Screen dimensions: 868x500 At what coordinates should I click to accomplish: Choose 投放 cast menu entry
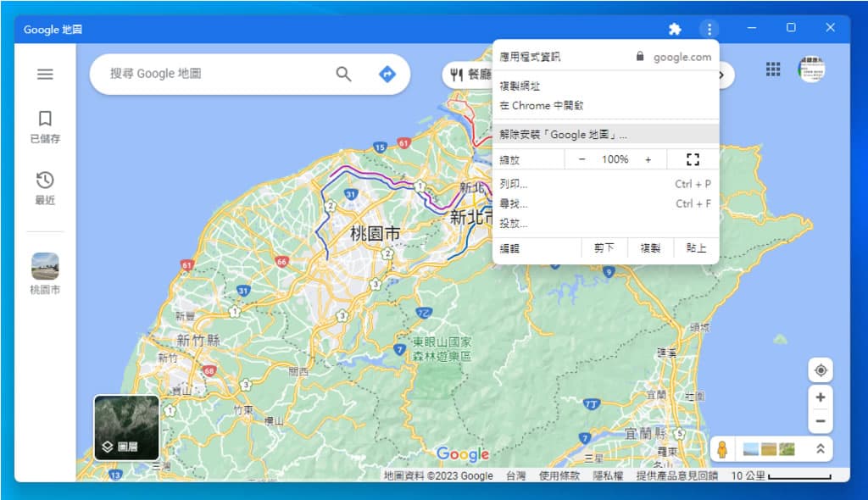[x=605, y=223]
